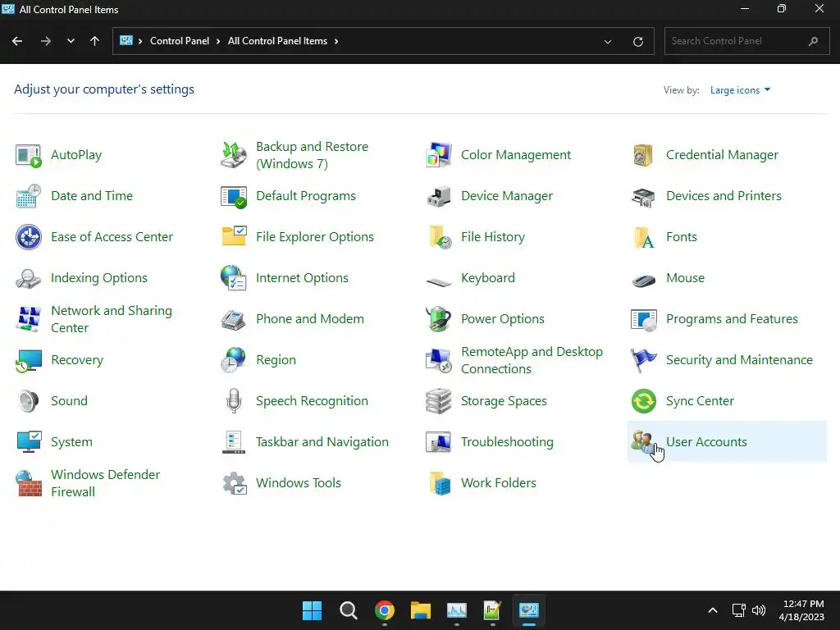Refresh the Control Panel view
The height and width of the screenshot is (630, 840).
(x=637, y=41)
